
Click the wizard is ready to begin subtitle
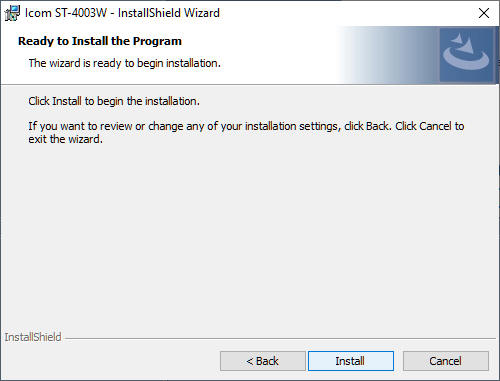pos(125,63)
